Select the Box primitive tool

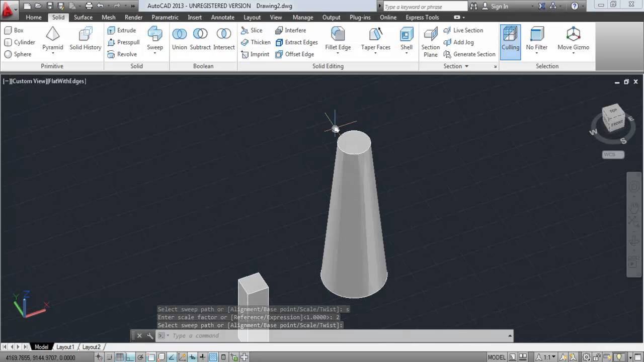click(14, 30)
